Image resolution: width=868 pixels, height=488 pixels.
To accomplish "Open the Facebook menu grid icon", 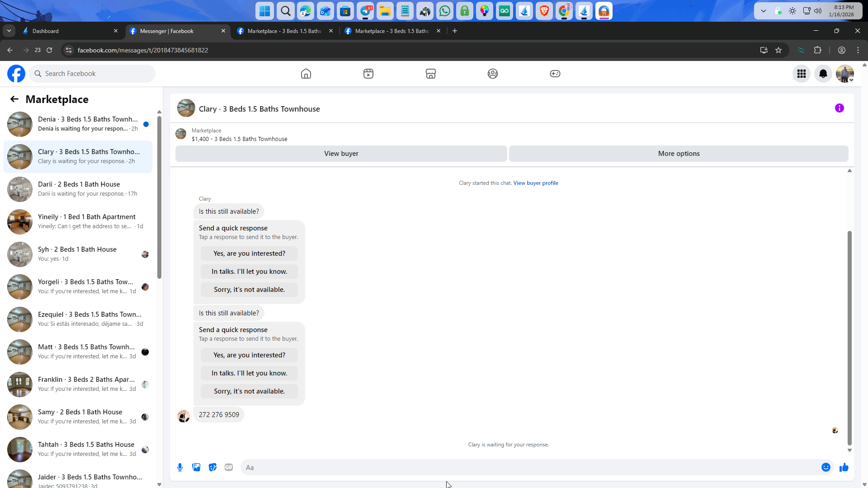I will [801, 74].
